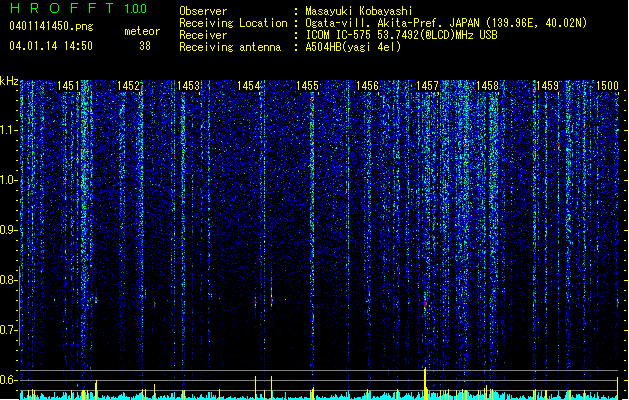Click the 1453 time marker
The image size is (629, 400).
[188, 86]
